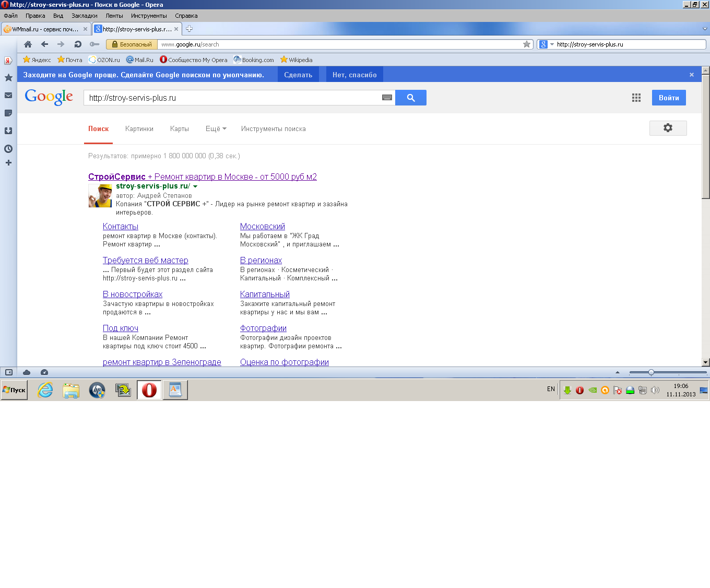
Task: Open the Google settings gear button
Action: (x=668, y=128)
